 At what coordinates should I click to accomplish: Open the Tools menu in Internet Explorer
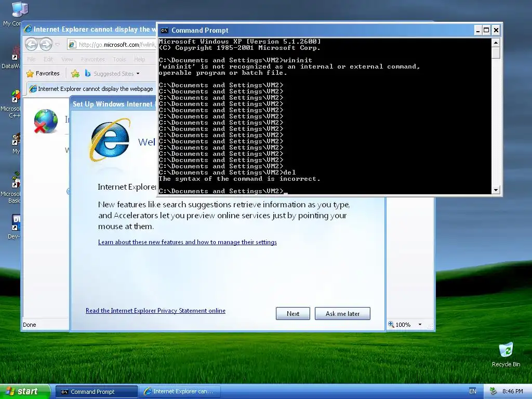coord(119,59)
